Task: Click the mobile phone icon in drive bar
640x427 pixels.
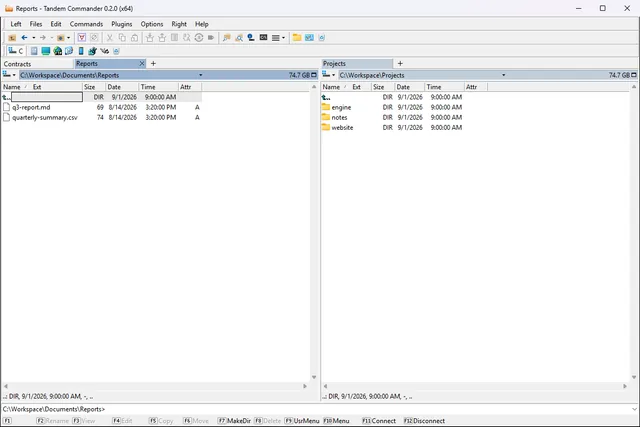Action: [x=81, y=51]
